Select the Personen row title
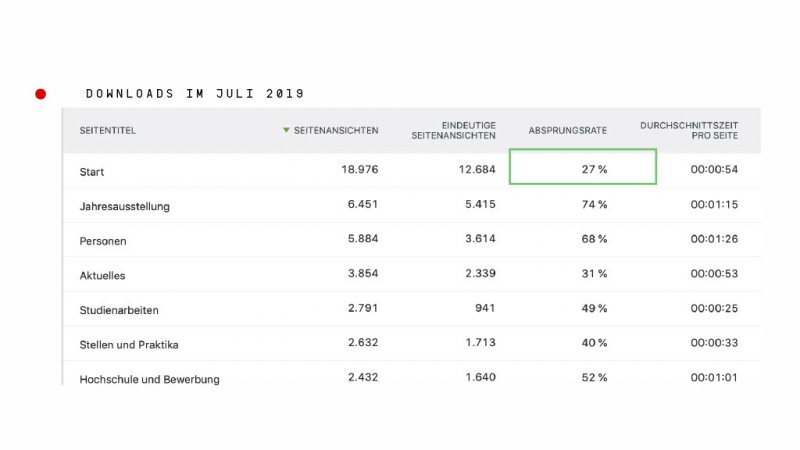 click(x=102, y=241)
